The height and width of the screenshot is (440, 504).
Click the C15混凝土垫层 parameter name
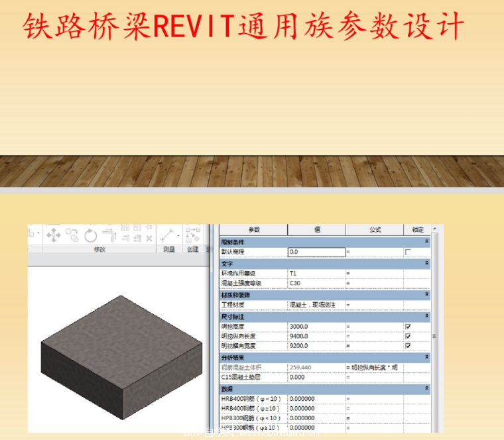(241, 377)
